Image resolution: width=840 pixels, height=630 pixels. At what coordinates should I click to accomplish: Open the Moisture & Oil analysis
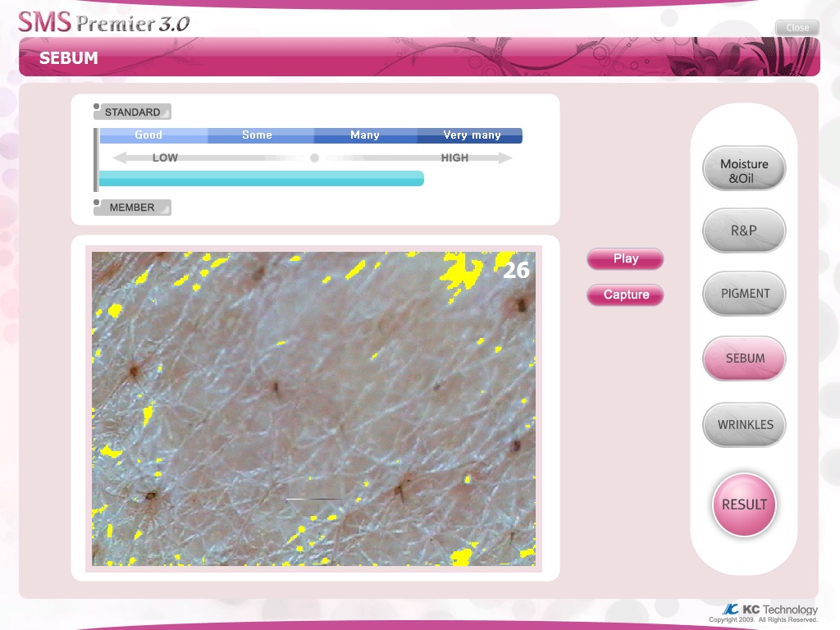pyautogui.click(x=743, y=169)
